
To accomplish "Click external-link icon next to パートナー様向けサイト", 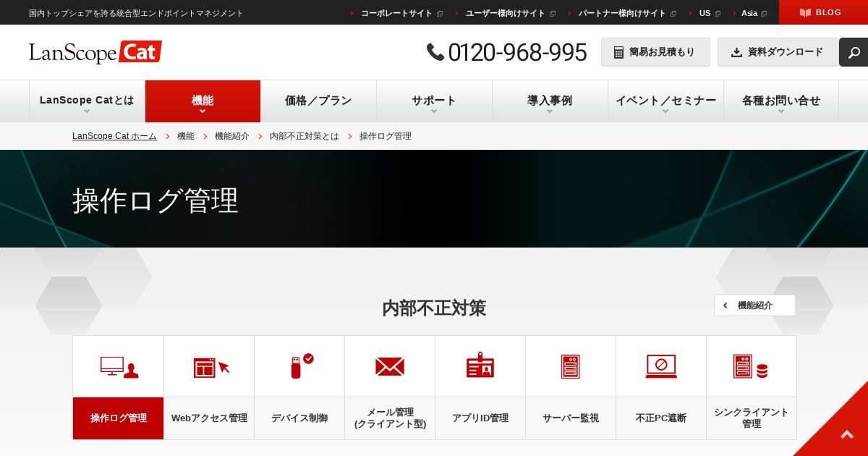I will pyautogui.click(x=673, y=13).
